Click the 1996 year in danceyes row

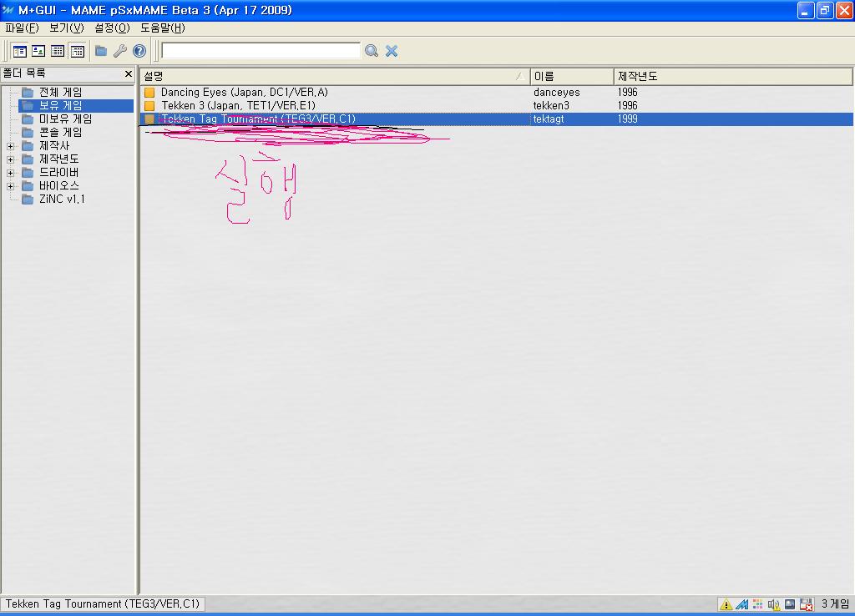click(x=628, y=92)
